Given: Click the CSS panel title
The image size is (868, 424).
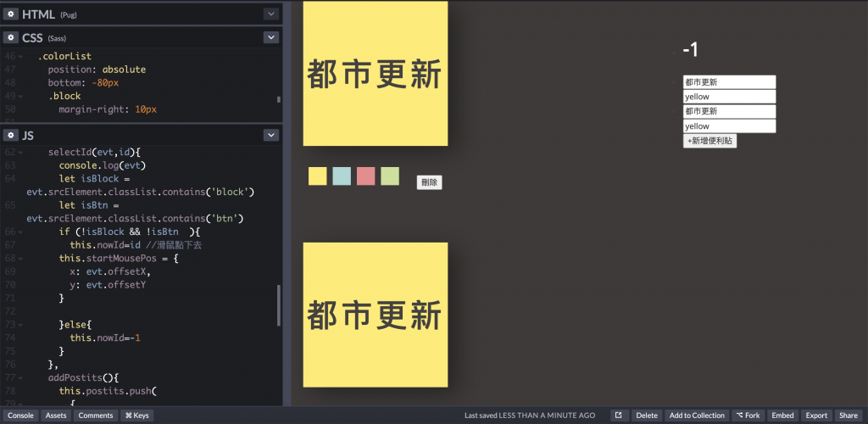Looking at the screenshot, I should (33, 37).
